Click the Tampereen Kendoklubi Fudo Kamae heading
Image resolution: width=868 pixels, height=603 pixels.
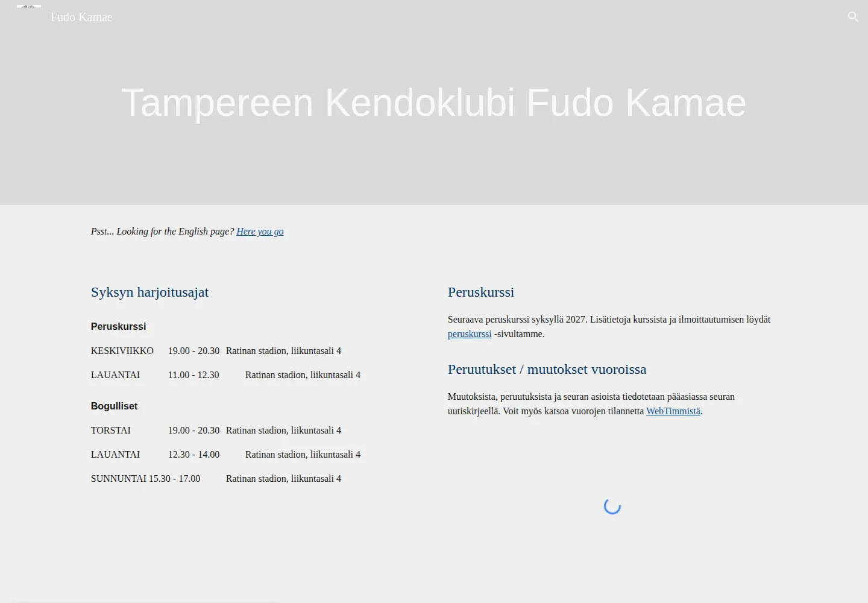[434, 103]
